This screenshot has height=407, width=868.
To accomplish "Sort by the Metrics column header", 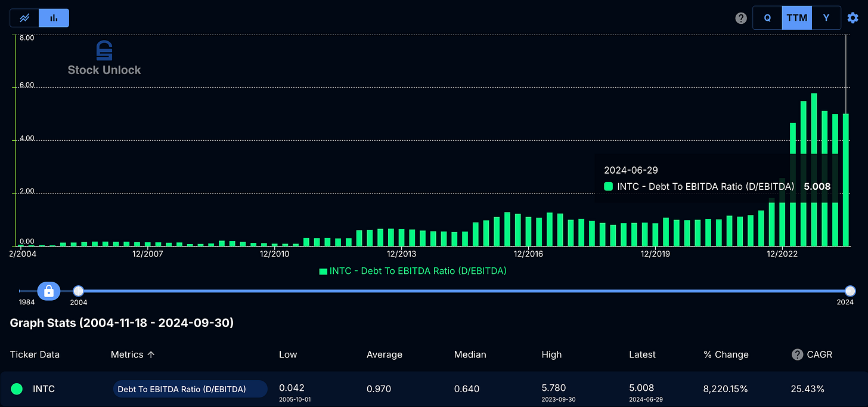I will point(133,354).
